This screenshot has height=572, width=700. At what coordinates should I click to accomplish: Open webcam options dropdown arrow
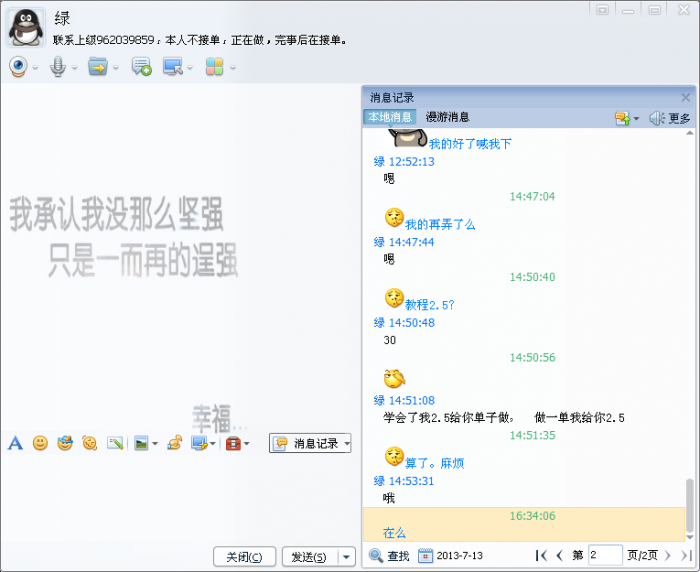click(35, 68)
